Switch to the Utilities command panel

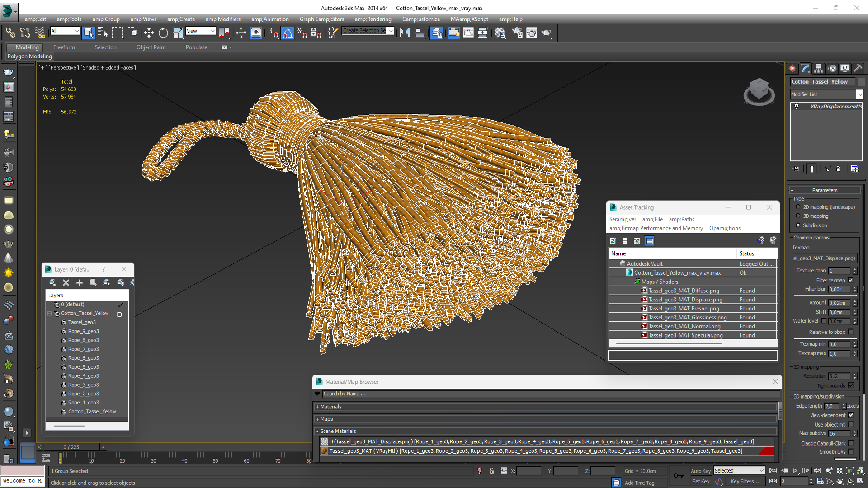[858, 68]
